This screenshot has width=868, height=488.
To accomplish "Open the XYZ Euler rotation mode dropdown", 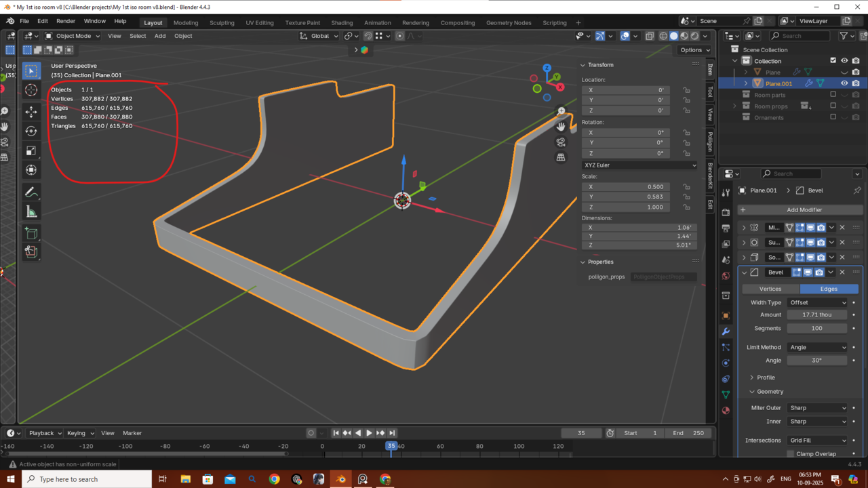I will pyautogui.click(x=639, y=165).
